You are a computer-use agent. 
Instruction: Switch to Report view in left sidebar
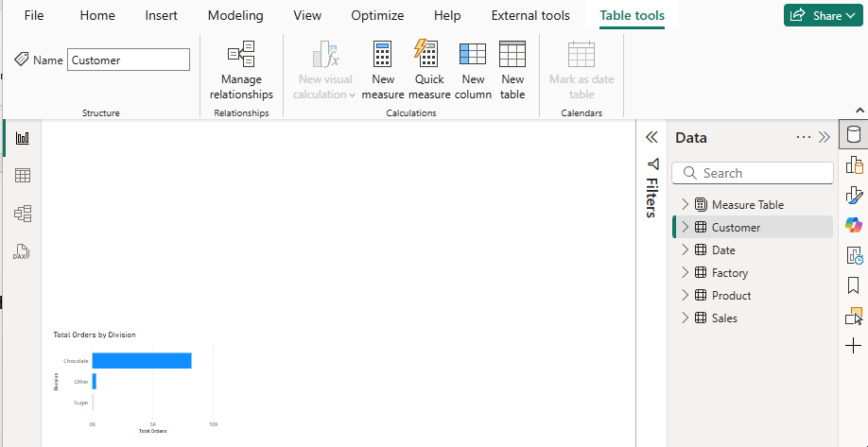click(22, 138)
